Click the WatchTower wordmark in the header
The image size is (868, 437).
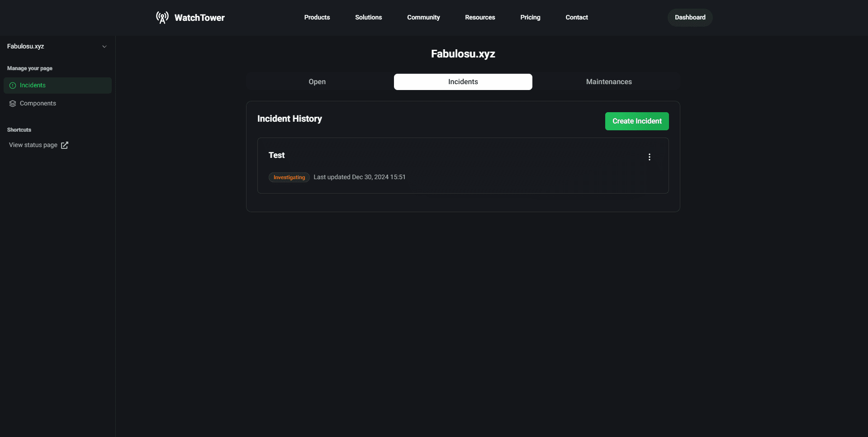click(x=199, y=18)
